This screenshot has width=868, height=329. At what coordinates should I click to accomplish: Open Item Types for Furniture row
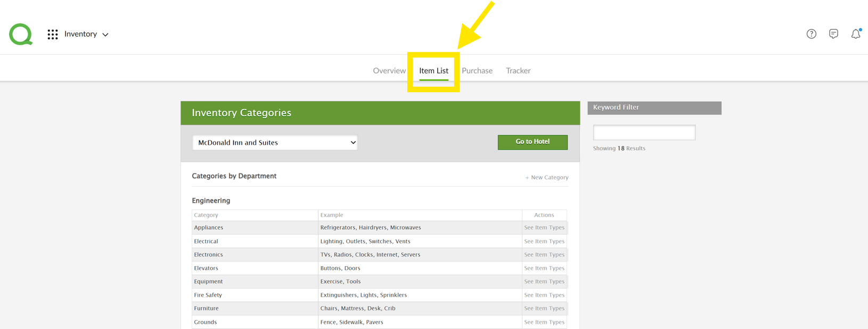[544, 308]
